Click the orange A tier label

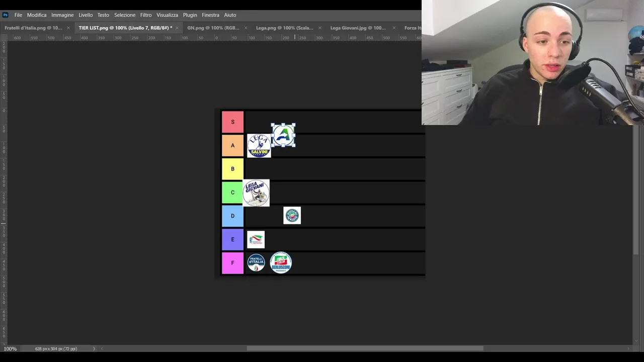click(232, 146)
